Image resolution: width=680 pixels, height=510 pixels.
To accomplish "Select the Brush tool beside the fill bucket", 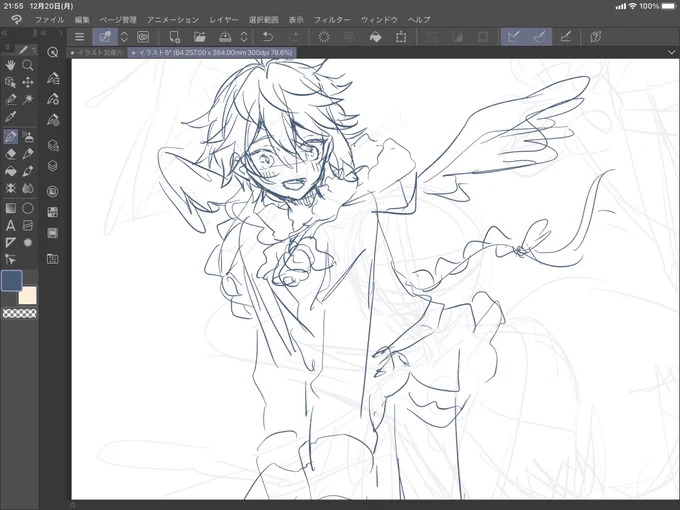I will click(x=28, y=171).
